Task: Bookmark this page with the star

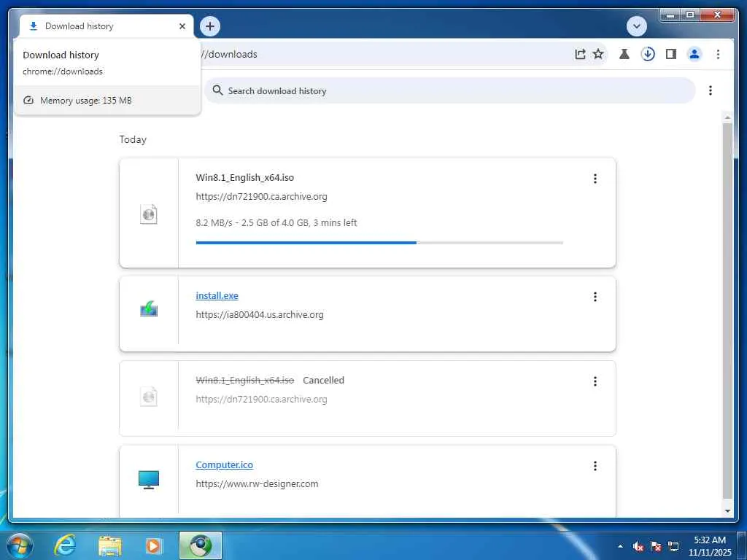Action: [x=598, y=54]
